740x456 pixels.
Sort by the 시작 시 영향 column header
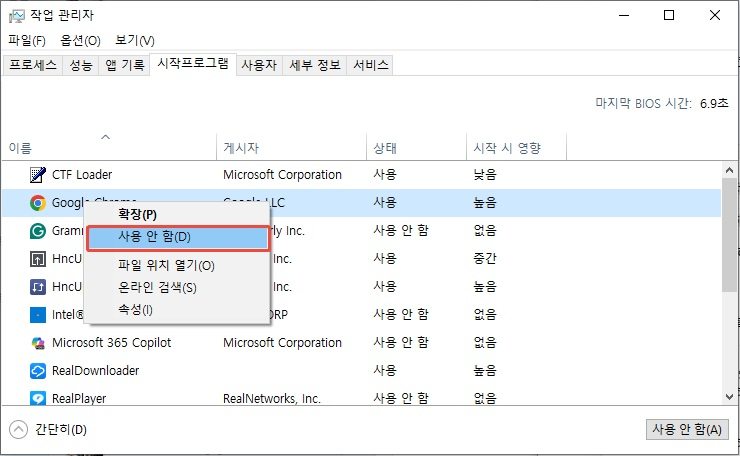(516, 148)
